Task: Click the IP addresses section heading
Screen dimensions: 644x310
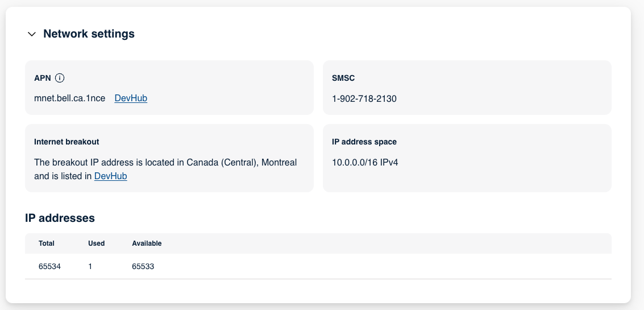Action: pyautogui.click(x=60, y=218)
